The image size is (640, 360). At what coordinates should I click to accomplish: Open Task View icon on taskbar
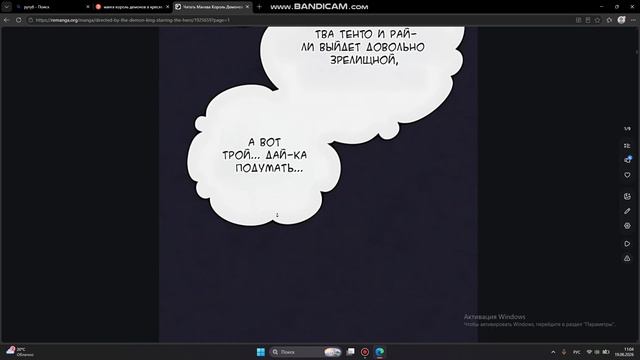coord(351,352)
